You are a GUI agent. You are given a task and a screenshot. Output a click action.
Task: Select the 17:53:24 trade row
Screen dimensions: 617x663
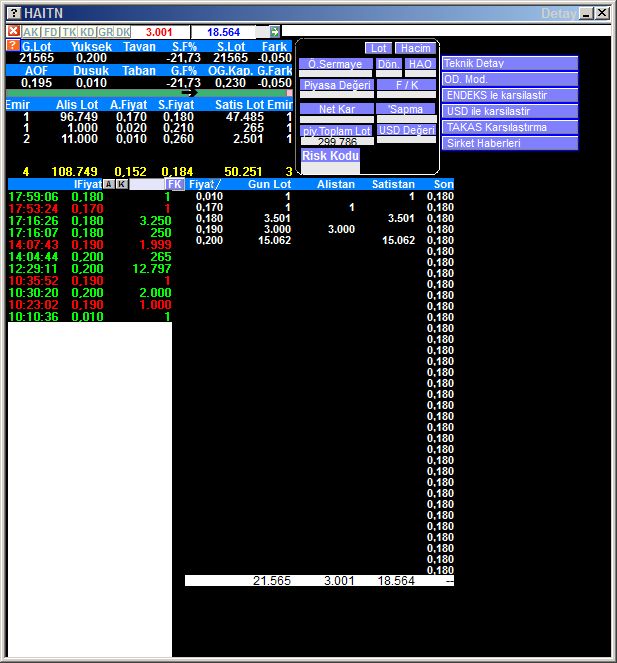[x=90, y=208]
